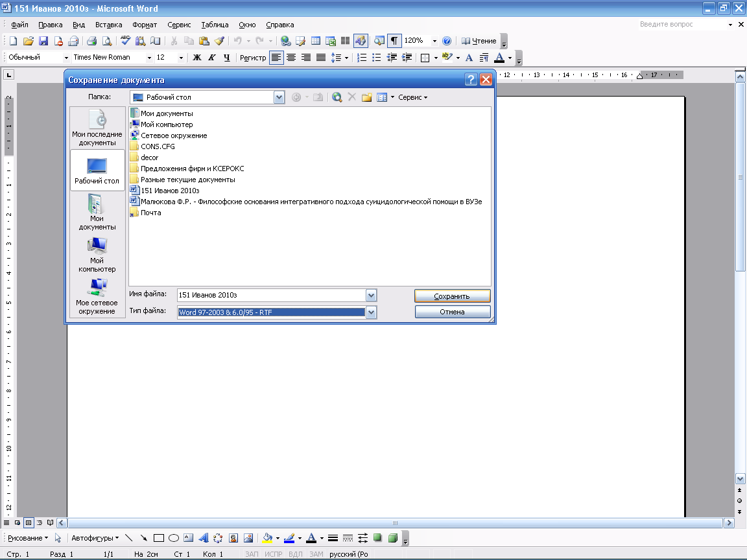Click the Регистр button
747x560 pixels.
pyautogui.click(x=253, y=58)
